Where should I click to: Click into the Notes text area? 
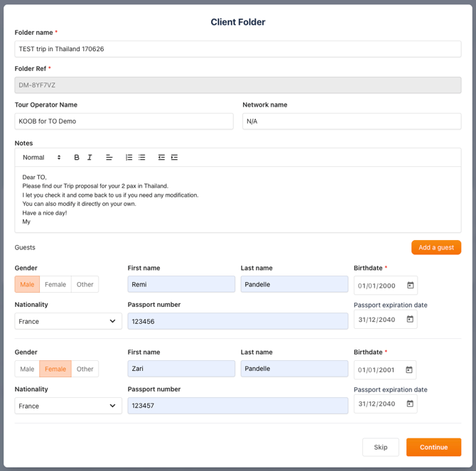[x=238, y=200]
